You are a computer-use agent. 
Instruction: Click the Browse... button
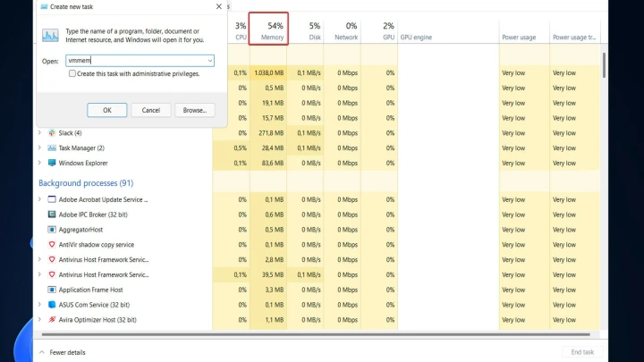click(x=195, y=110)
